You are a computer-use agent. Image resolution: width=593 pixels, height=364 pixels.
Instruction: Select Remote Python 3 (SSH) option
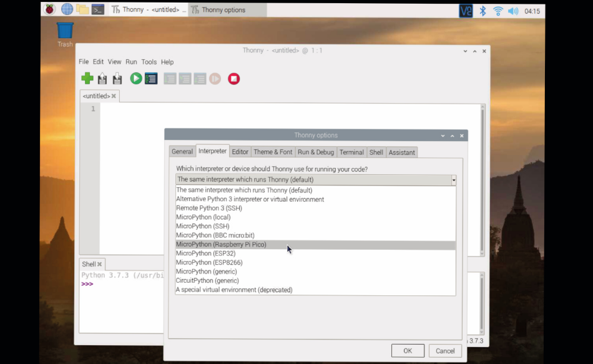click(315, 208)
